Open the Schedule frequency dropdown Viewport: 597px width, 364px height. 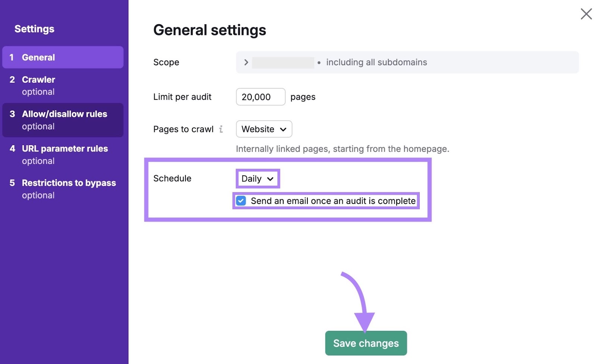coord(257,179)
